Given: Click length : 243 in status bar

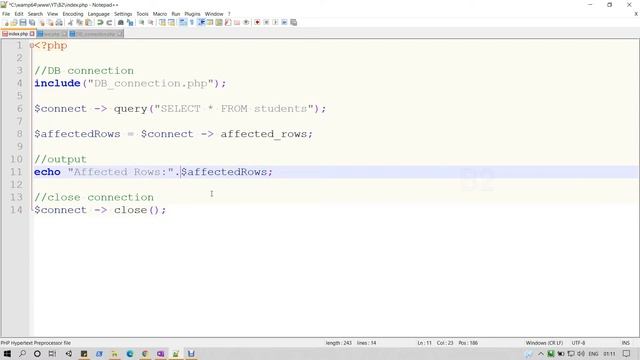Looking at the screenshot, I should (x=339, y=343).
